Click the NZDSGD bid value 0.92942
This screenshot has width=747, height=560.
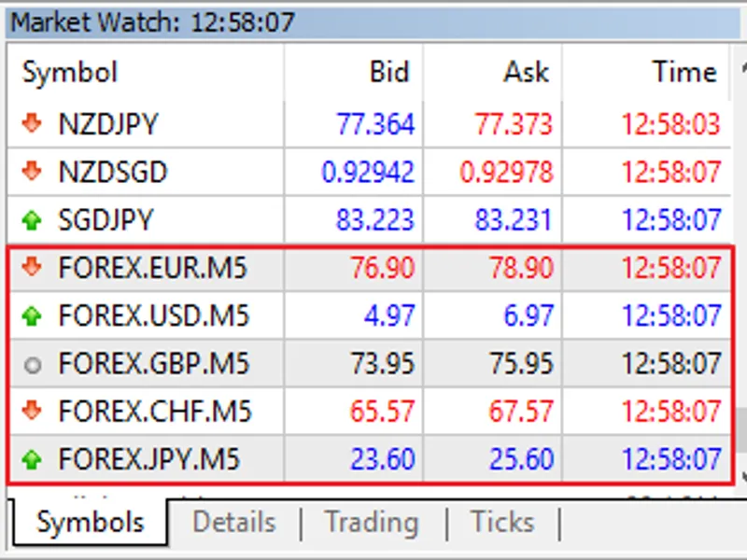click(x=368, y=172)
